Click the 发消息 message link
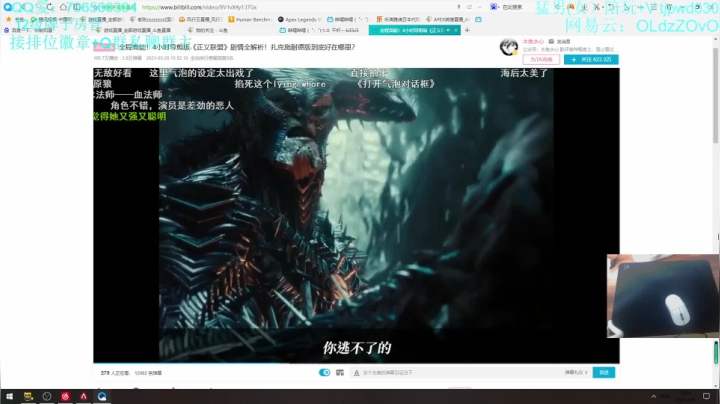 pyautogui.click(x=560, y=41)
